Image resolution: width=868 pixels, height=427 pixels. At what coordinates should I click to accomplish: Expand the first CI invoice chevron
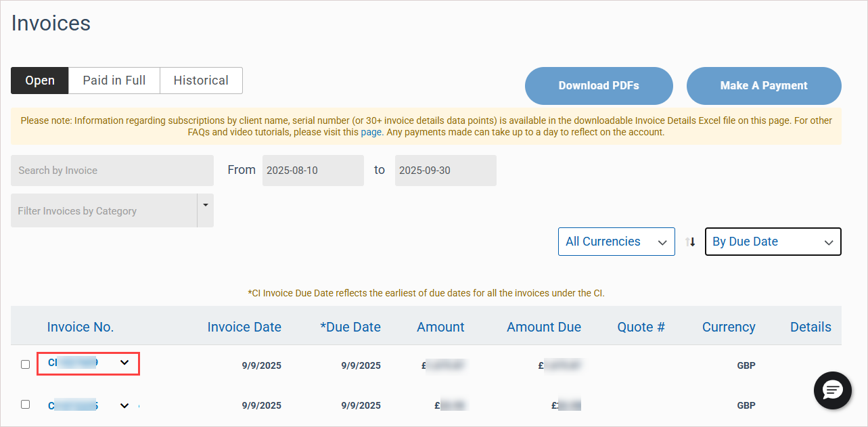point(124,363)
